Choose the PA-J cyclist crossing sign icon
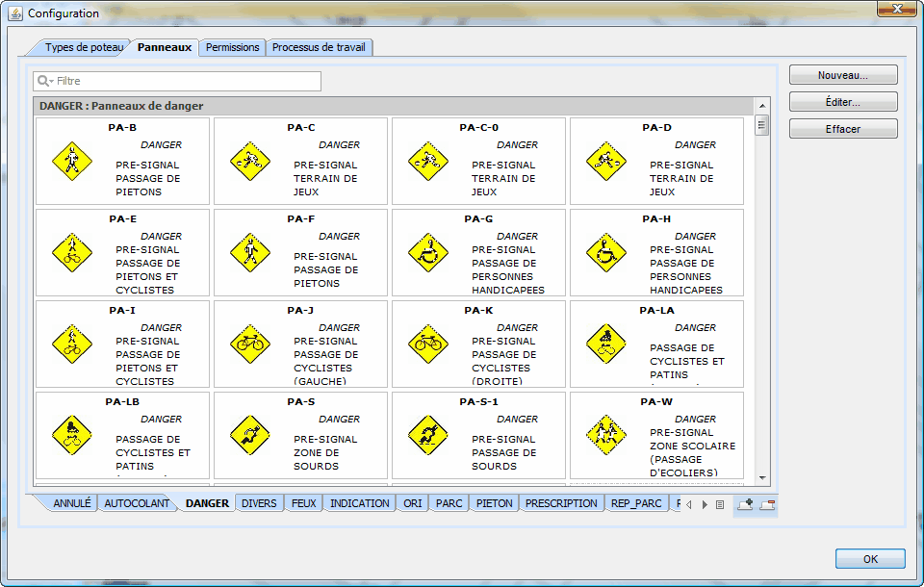924x587 pixels. (x=249, y=344)
